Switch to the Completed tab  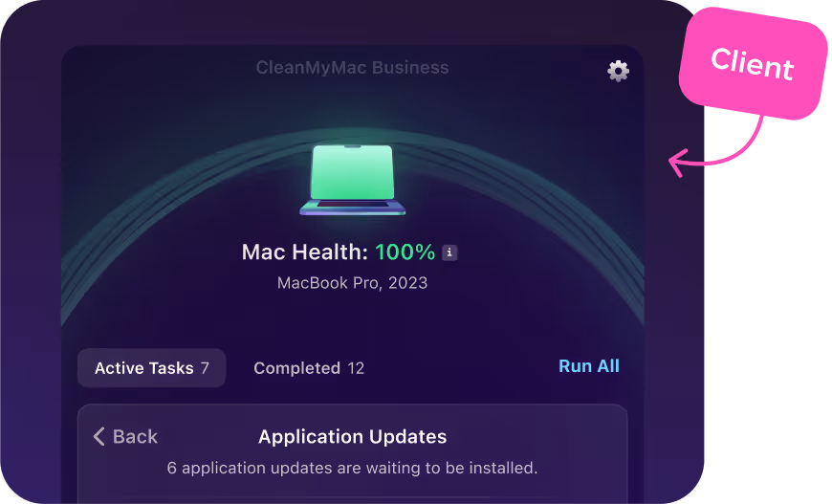pyautogui.click(x=309, y=368)
